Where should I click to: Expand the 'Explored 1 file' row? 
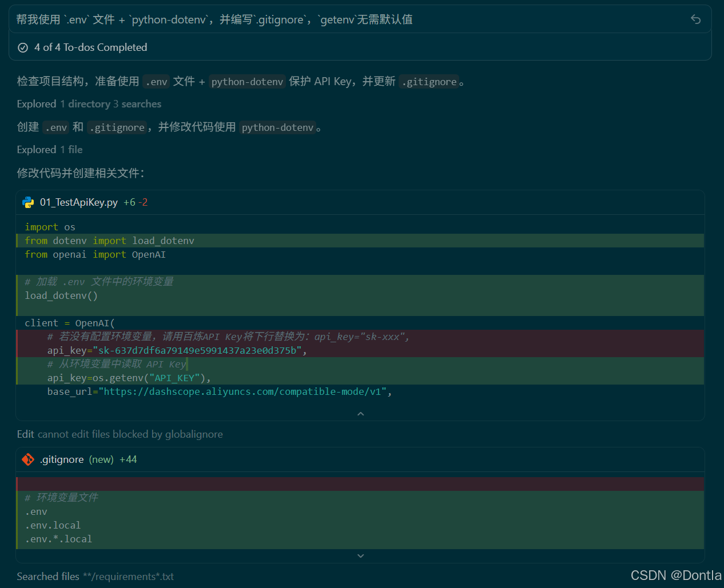(x=50, y=150)
